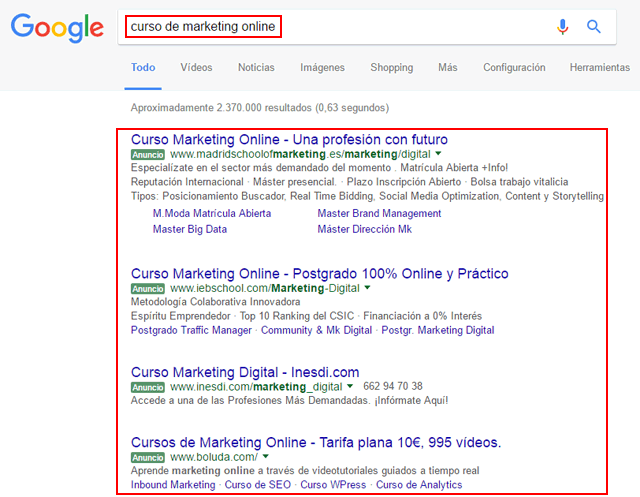Switch to the Vídeos tab

coord(196,67)
